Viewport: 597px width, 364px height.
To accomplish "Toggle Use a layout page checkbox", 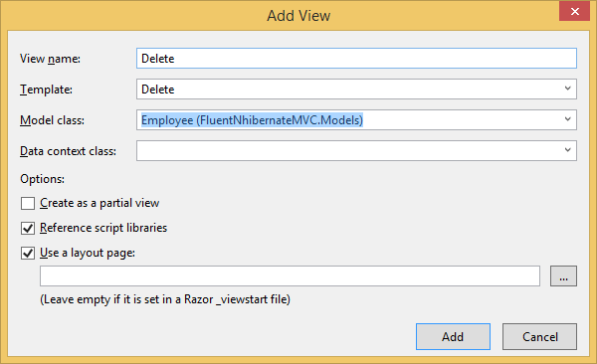I will point(28,253).
